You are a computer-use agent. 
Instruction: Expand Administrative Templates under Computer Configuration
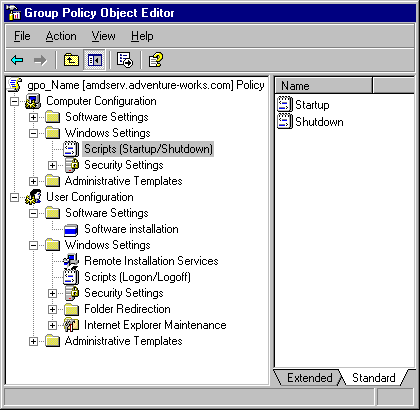tap(33, 181)
